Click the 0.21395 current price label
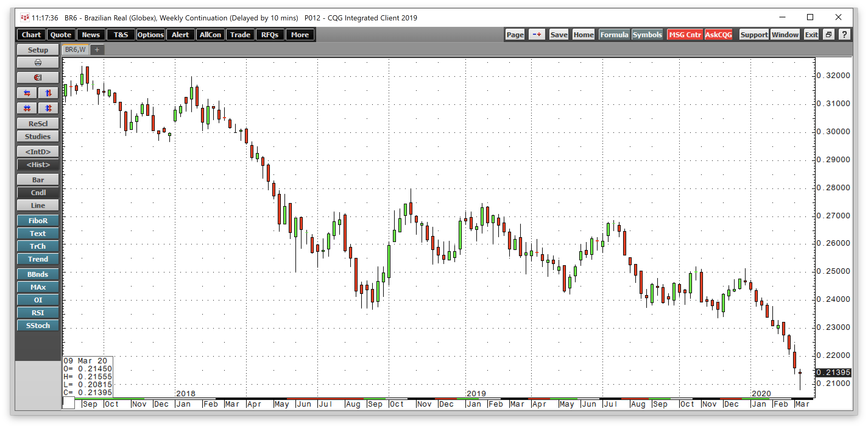Viewport: 868px width, 428px height. point(833,372)
